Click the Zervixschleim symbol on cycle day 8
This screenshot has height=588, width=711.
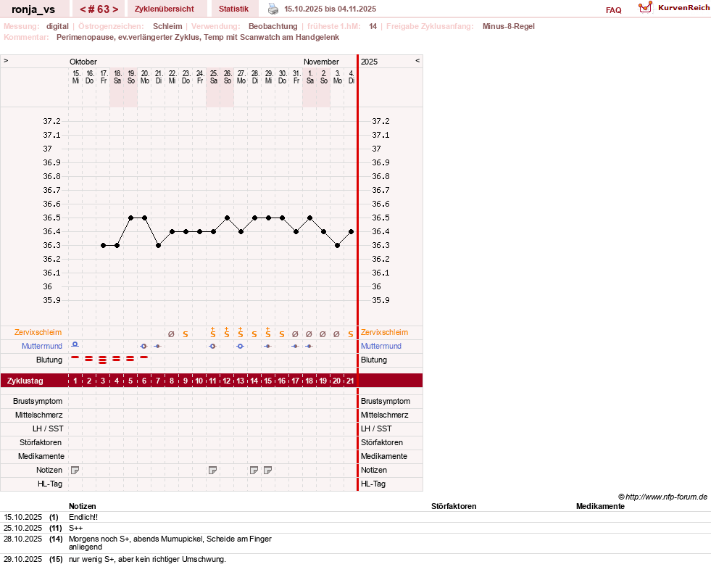coord(171,334)
